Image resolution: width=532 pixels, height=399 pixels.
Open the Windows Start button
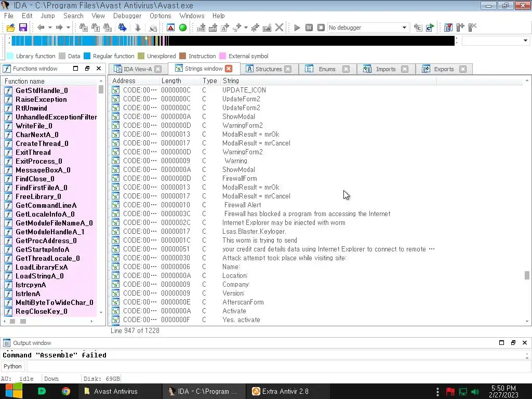coord(13,391)
